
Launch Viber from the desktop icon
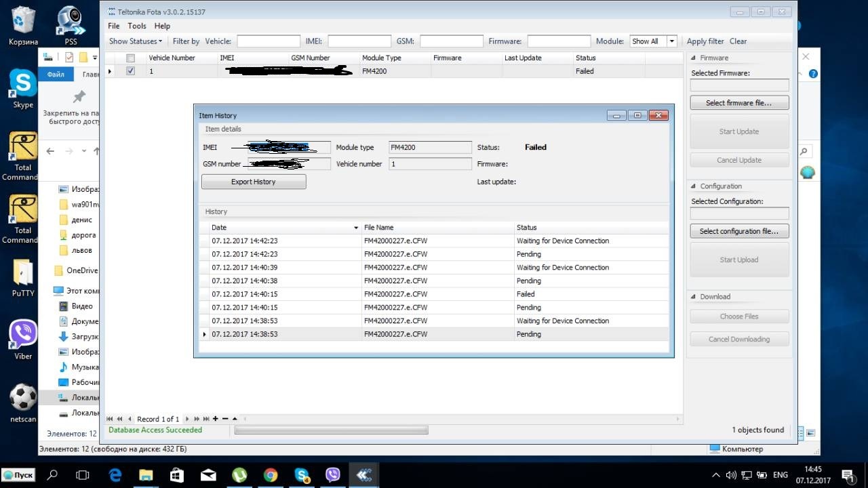click(x=23, y=336)
